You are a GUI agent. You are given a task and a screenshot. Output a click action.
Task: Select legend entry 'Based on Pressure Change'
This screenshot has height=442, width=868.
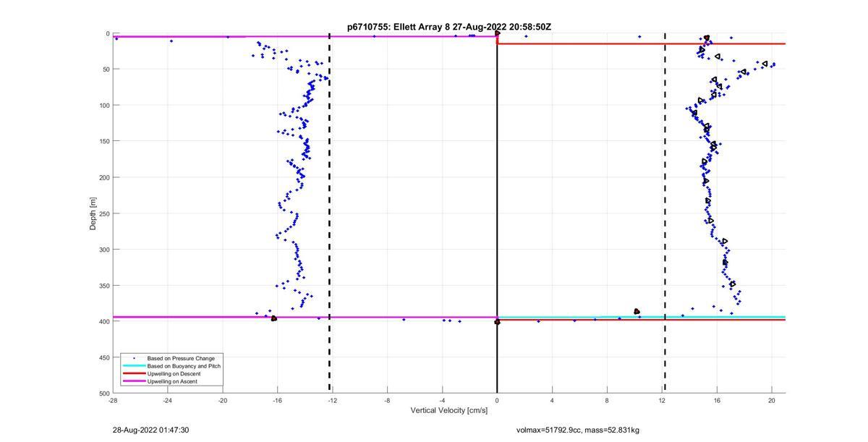(x=181, y=358)
